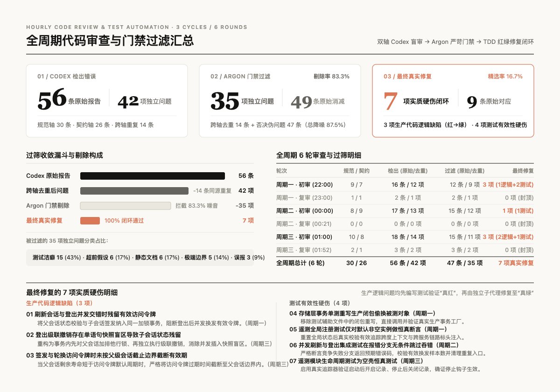This screenshot has height=392, width=560.
Task: Click the "精选率 16.7%" badge
Action: click(x=505, y=77)
